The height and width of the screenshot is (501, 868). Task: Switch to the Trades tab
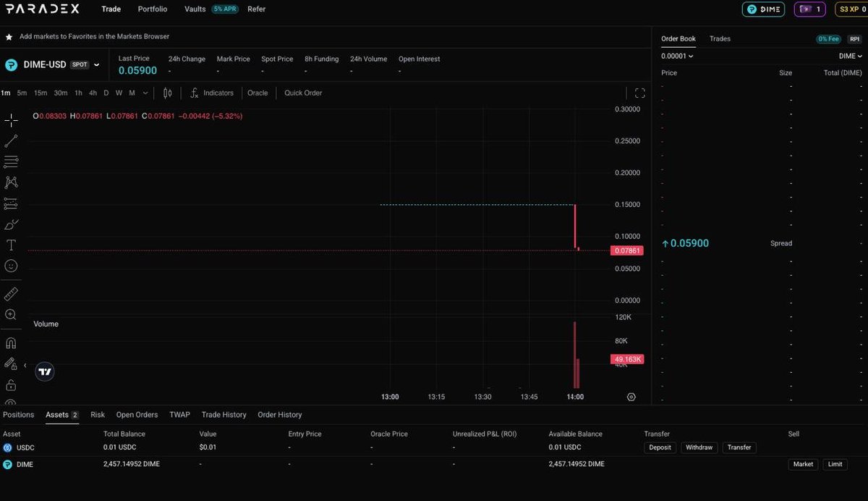coord(720,38)
